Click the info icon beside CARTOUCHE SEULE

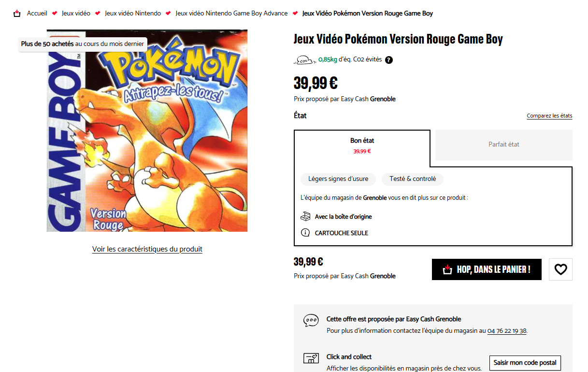coord(305,233)
